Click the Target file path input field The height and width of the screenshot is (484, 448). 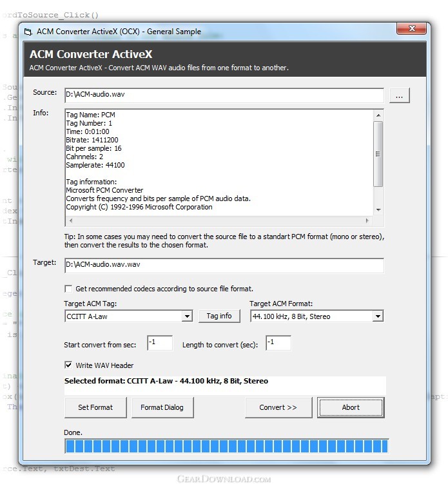[224, 266]
